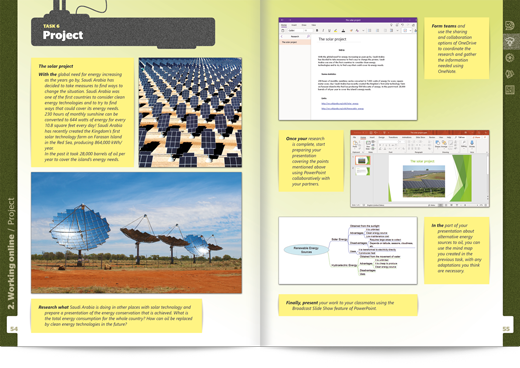Click the Bold button in OneNote toolbar

pos(317,30)
